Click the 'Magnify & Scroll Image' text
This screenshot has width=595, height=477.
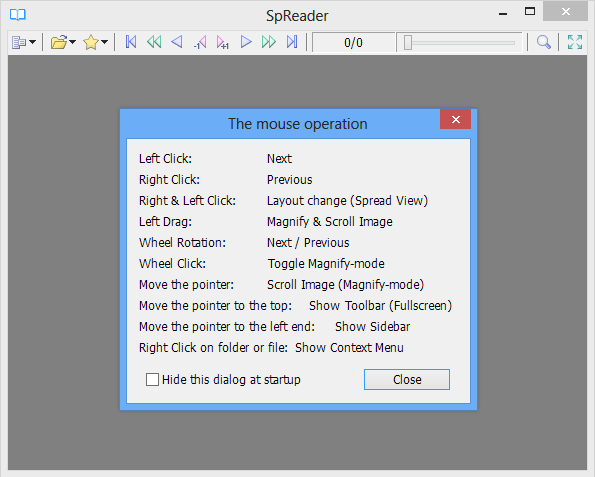(x=330, y=222)
